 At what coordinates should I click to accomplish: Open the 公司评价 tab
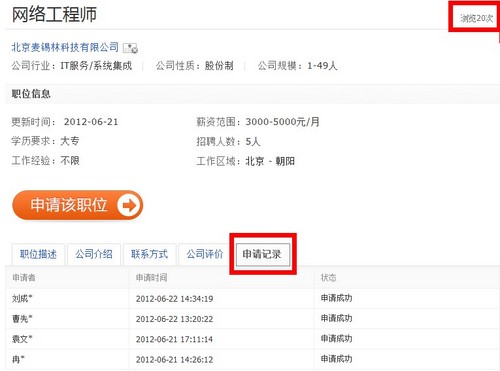(x=205, y=254)
